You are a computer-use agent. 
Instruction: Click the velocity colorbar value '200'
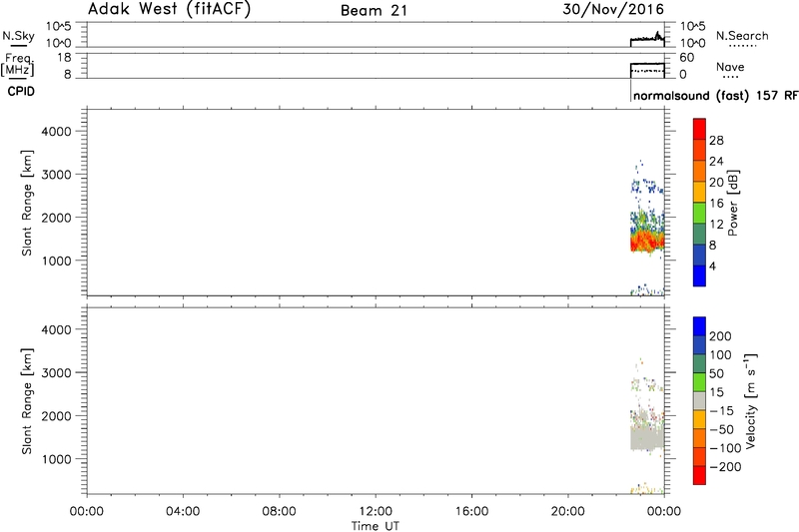(x=720, y=336)
